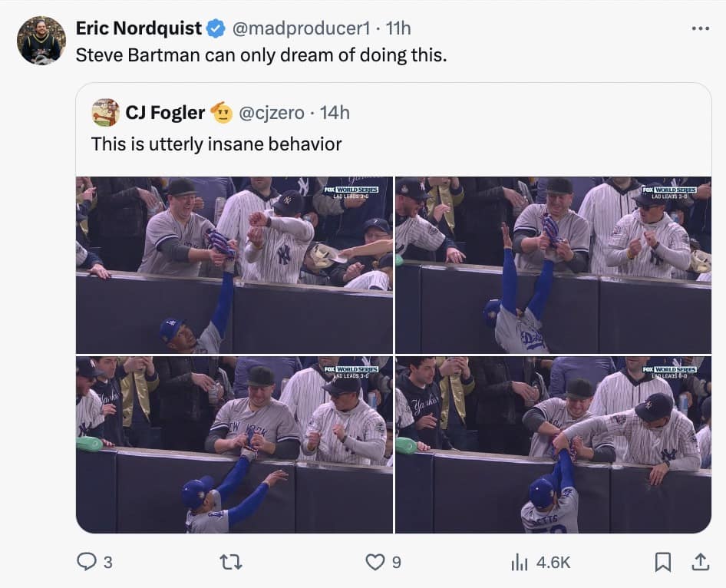This screenshot has width=726, height=588.
Task: Click the saluting emoji badge beside CJ Fogler
Action: tap(221, 113)
